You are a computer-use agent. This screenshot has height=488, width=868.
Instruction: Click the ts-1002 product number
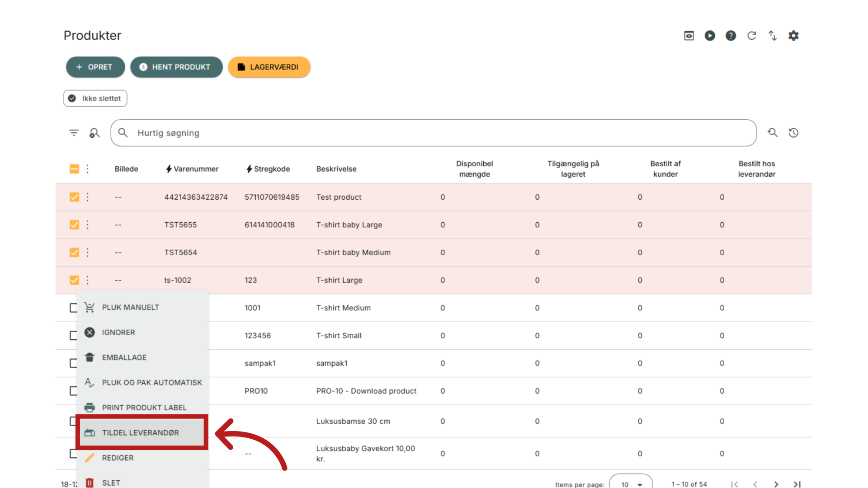pyautogui.click(x=177, y=280)
